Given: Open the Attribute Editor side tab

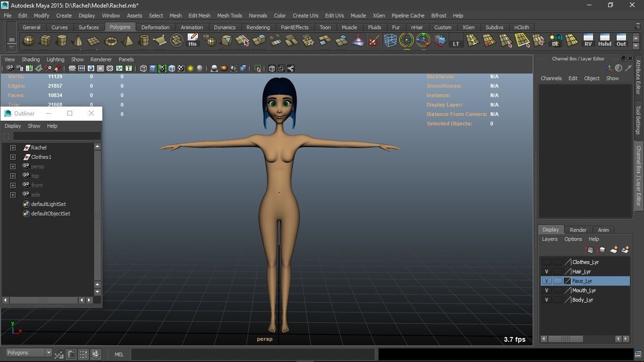Looking at the screenshot, I should tap(638, 77).
